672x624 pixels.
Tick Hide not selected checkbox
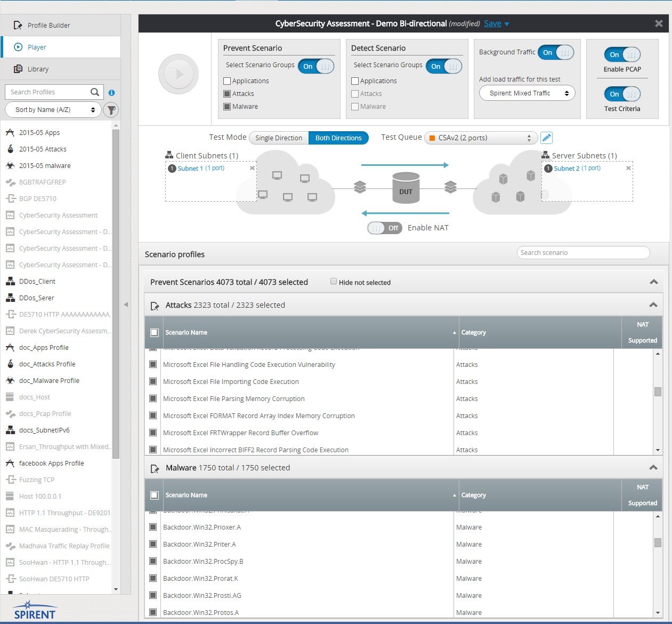pyautogui.click(x=334, y=281)
